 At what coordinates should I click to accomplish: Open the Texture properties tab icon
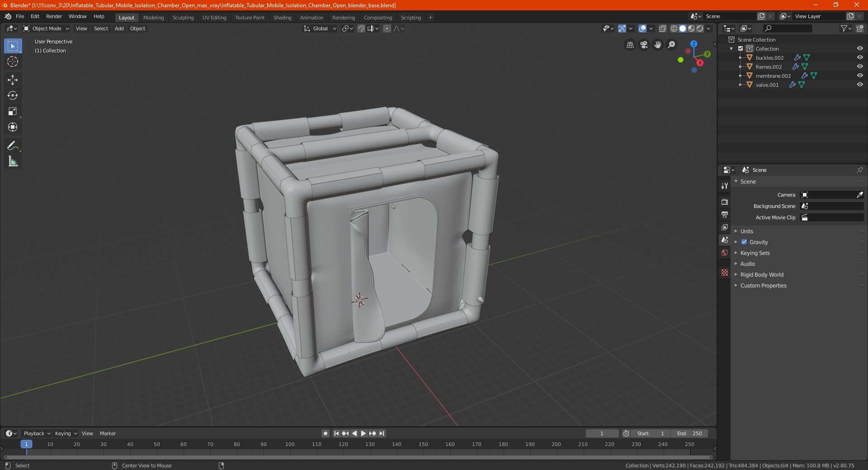click(x=725, y=273)
